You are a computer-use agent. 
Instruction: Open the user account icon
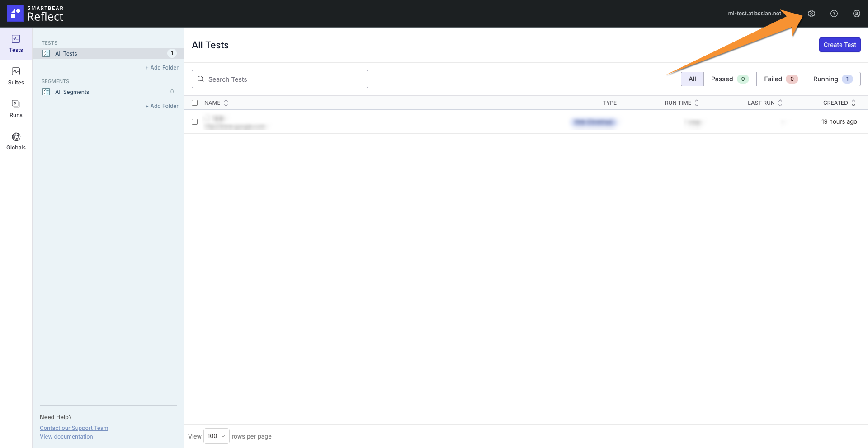(857, 14)
